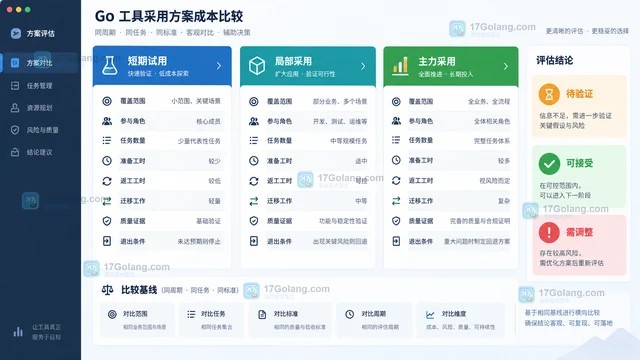
Task: Click the bar chart icon on 主力采用
Action: click(400, 66)
